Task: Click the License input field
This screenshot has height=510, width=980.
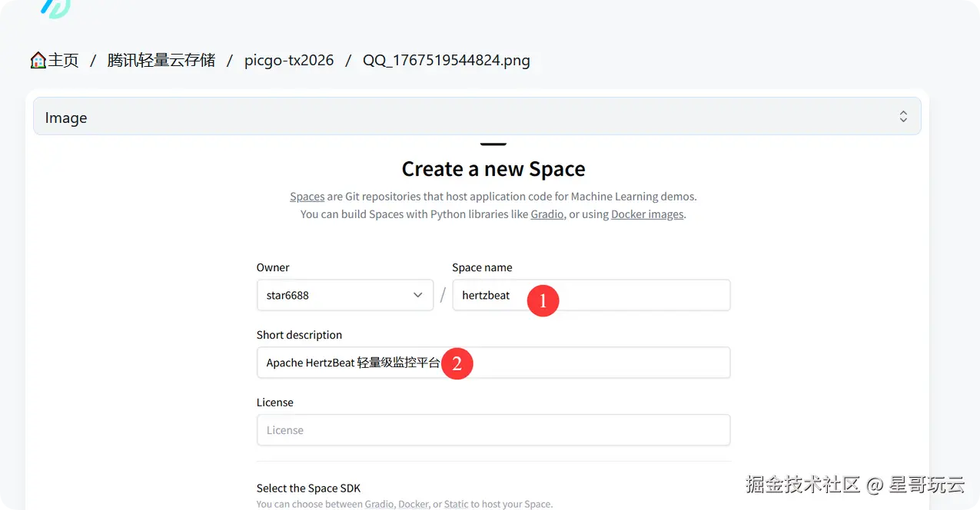Action: pyautogui.click(x=493, y=430)
